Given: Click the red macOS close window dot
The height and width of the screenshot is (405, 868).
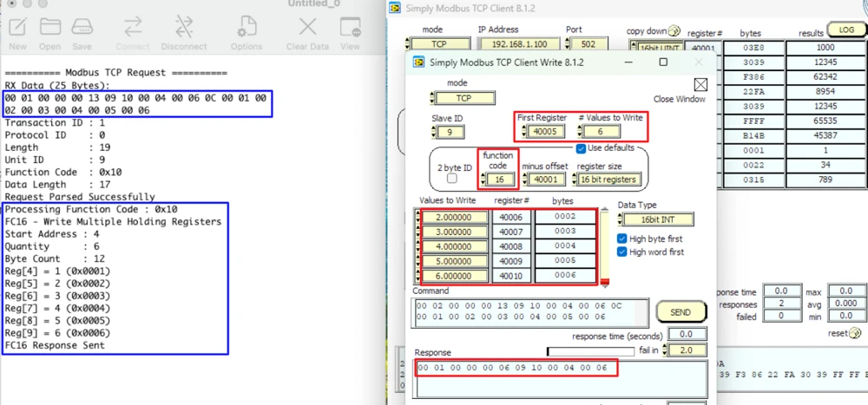Looking at the screenshot, I should coord(11,3).
